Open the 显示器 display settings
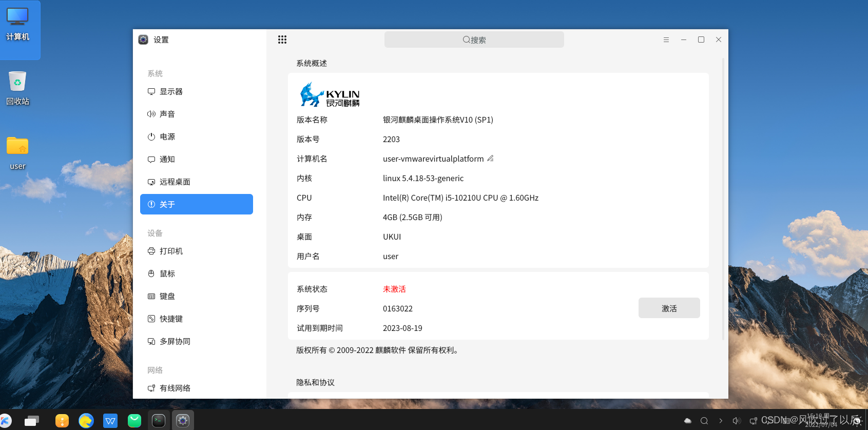This screenshot has height=430, width=868. click(196, 91)
